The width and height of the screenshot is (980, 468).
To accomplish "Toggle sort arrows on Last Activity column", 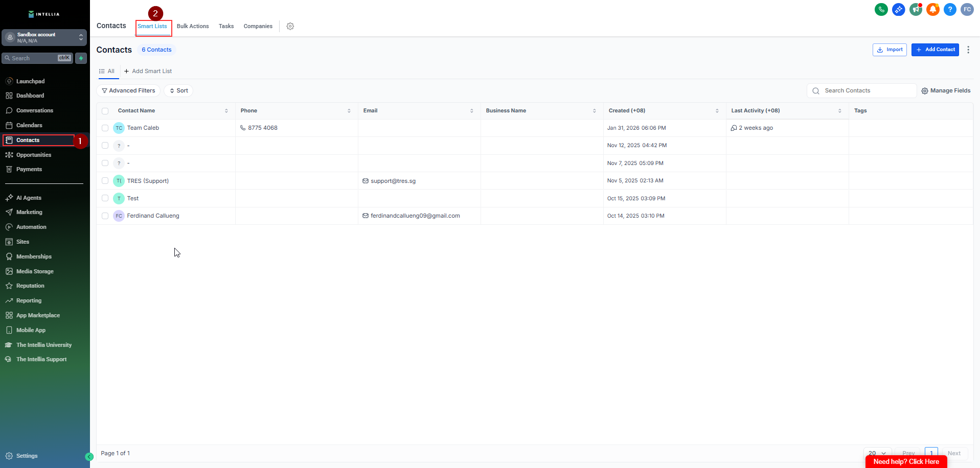I will tap(840, 111).
